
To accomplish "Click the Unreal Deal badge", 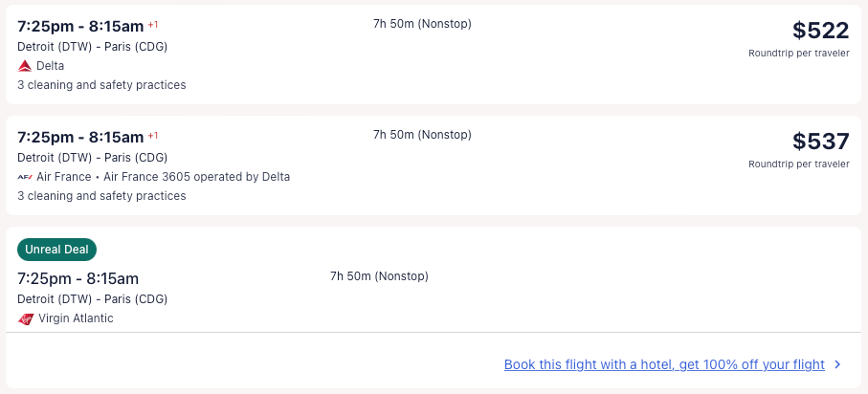I will click(x=56, y=250).
